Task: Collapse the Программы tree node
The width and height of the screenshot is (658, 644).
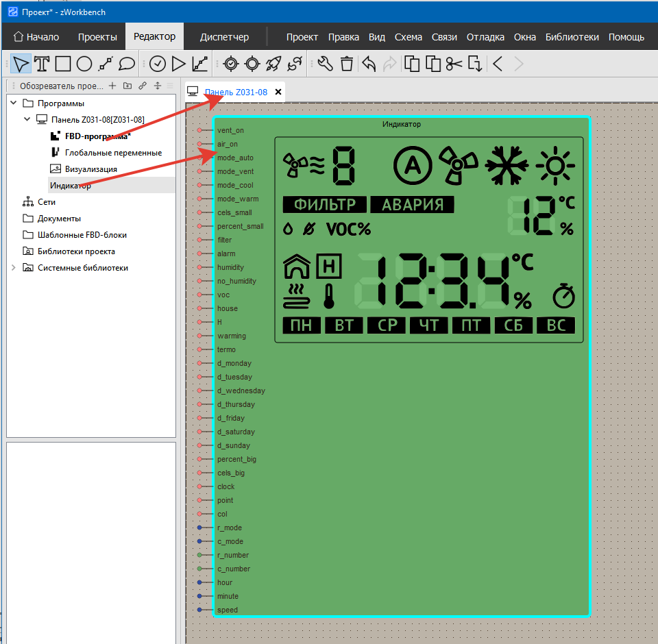Action: coord(13,103)
